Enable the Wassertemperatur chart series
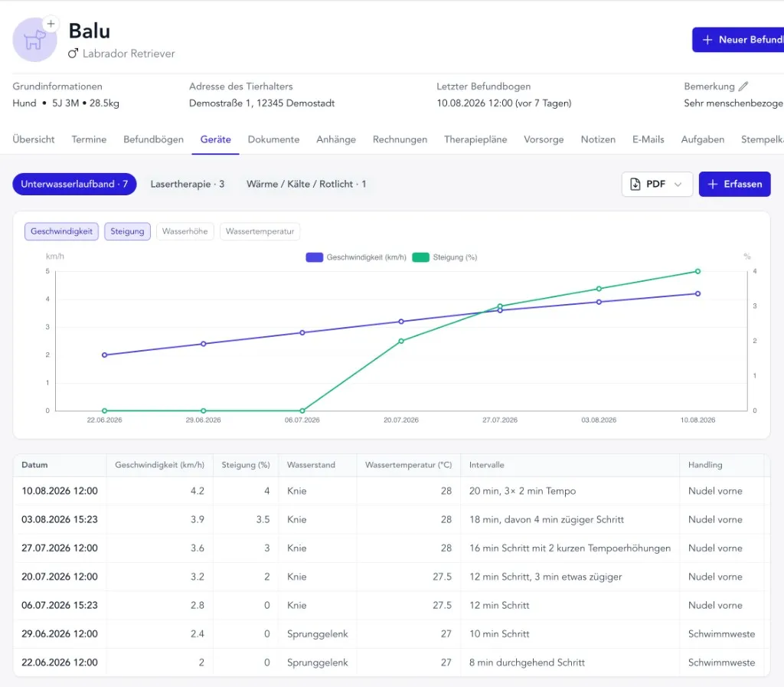 [260, 231]
